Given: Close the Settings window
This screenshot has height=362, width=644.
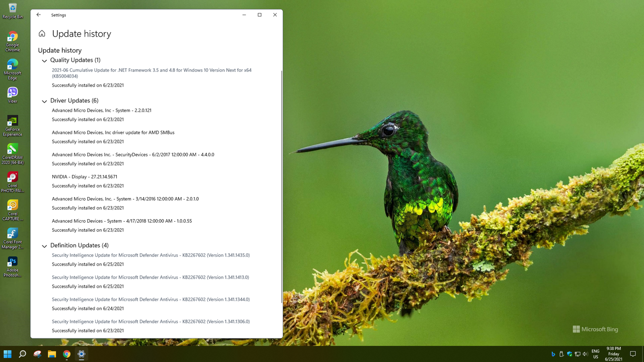Looking at the screenshot, I should 275,15.
